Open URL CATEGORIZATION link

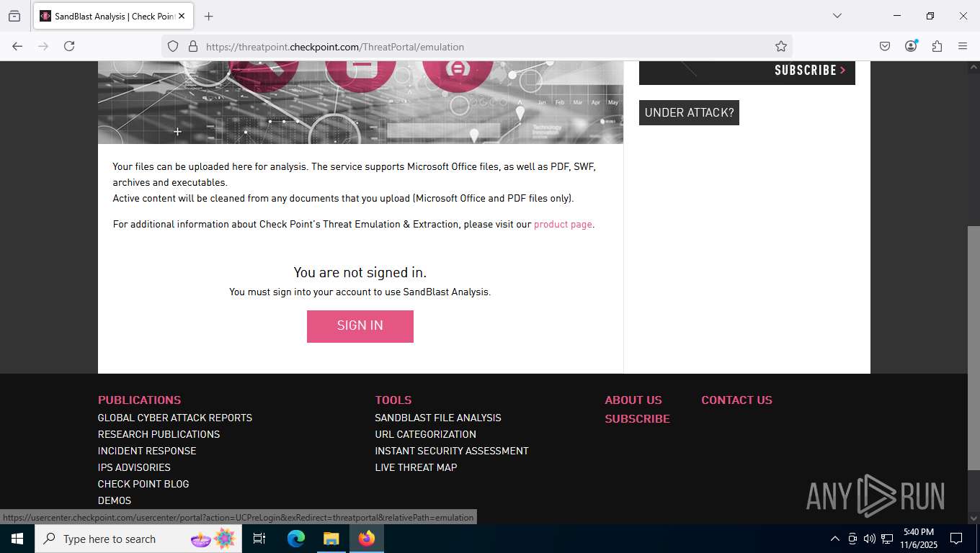pos(426,434)
